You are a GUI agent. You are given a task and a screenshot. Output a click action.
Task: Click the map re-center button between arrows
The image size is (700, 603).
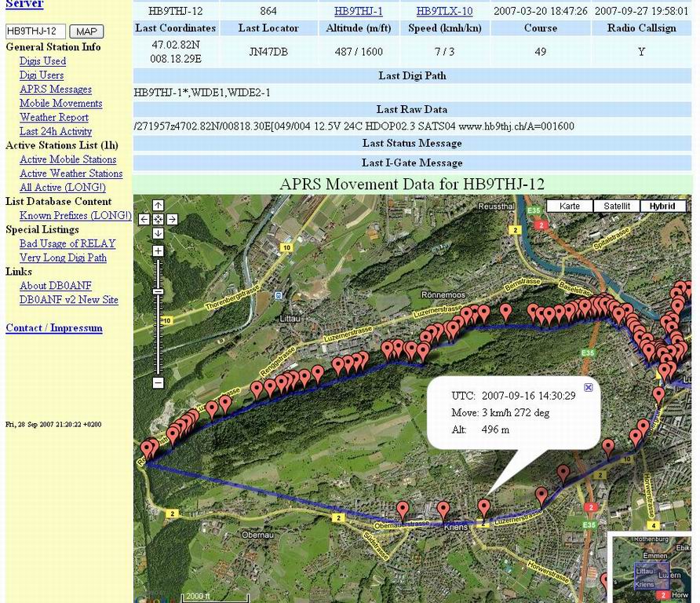(158, 219)
